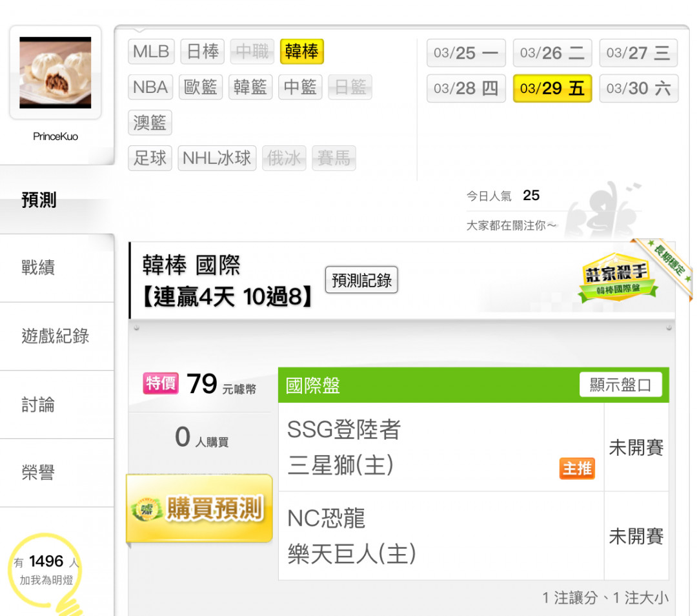Open the 遊戲紀錄 sidebar tab

(x=57, y=336)
